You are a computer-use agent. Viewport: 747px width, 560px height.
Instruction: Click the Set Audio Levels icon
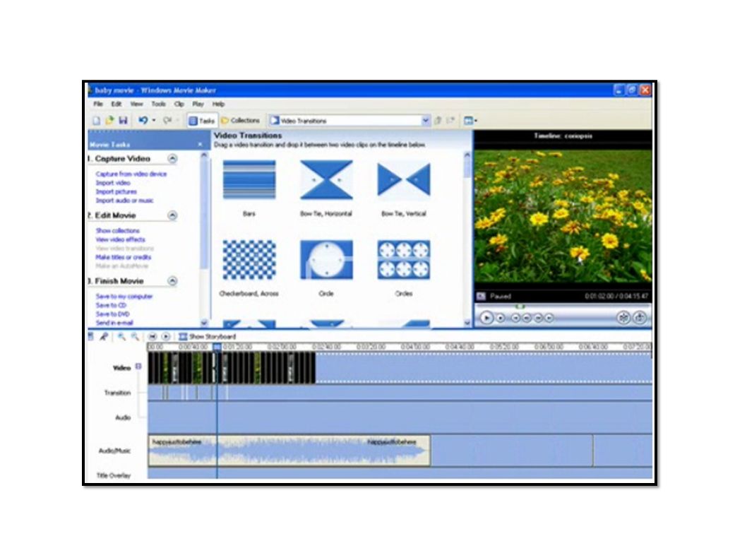[x=91, y=337]
